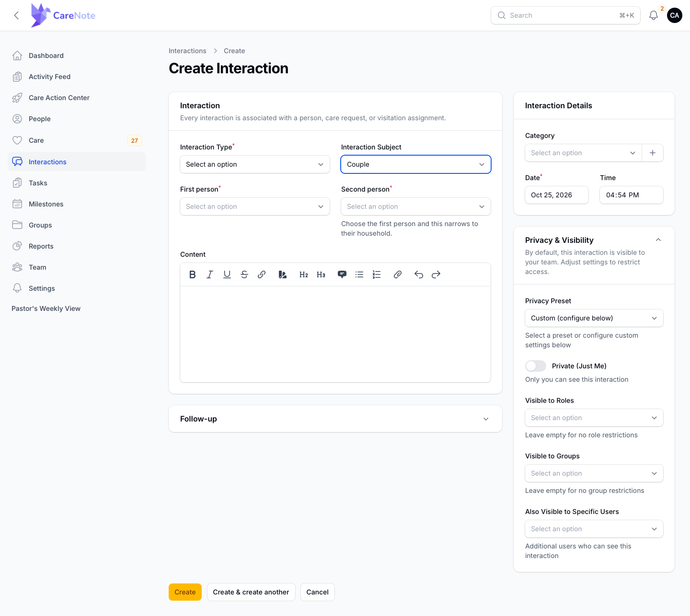Click the Time field 04:54 PM

click(632, 195)
